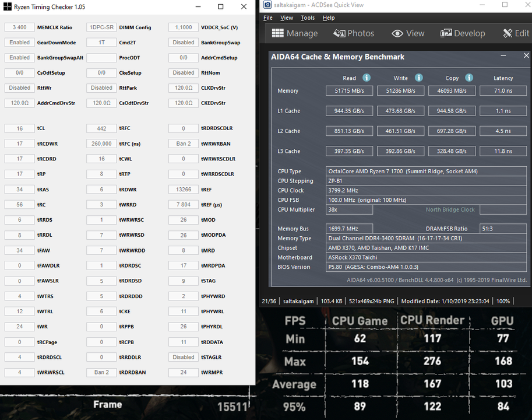
Task: Click the 100% zoom level in status bar
Action: coord(503,301)
